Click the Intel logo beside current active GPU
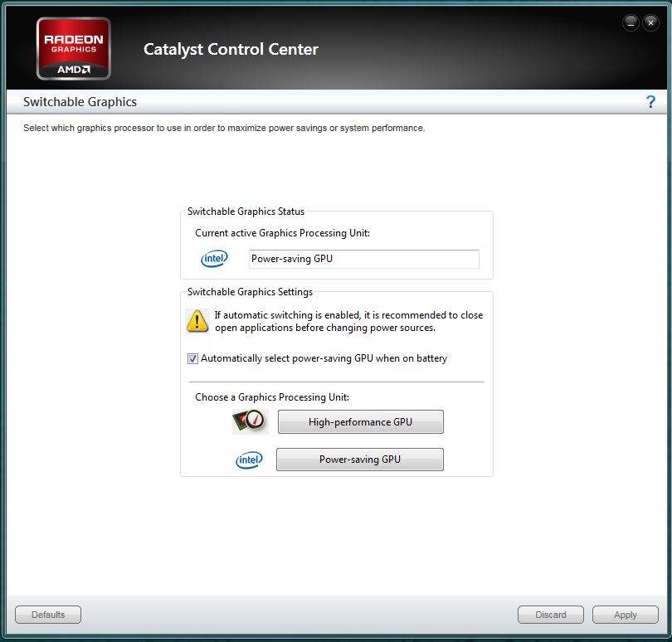Screen dimensions: 672x642 (214, 259)
